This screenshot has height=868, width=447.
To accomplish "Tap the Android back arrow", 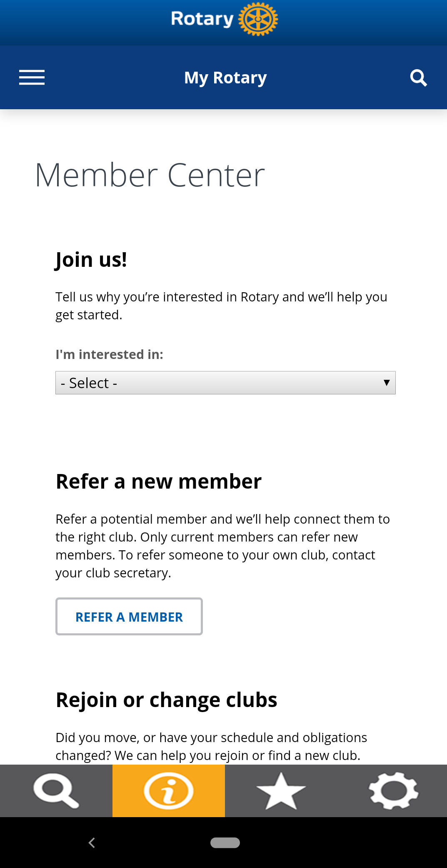I will pos(92,843).
